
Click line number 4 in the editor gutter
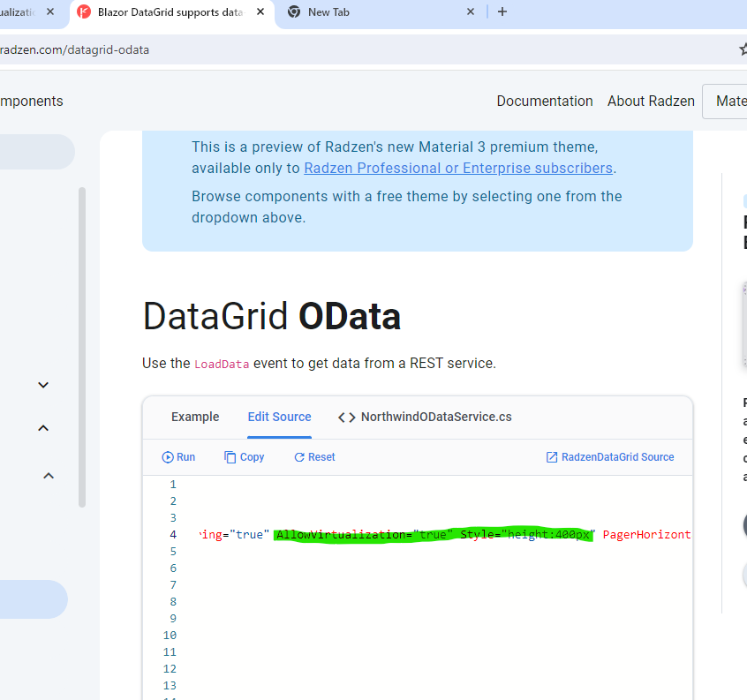(x=173, y=535)
